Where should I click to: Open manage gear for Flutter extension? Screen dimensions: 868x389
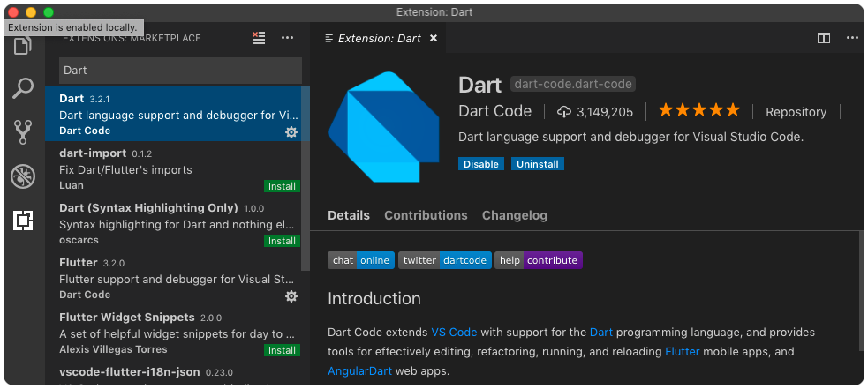coord(291,296)
